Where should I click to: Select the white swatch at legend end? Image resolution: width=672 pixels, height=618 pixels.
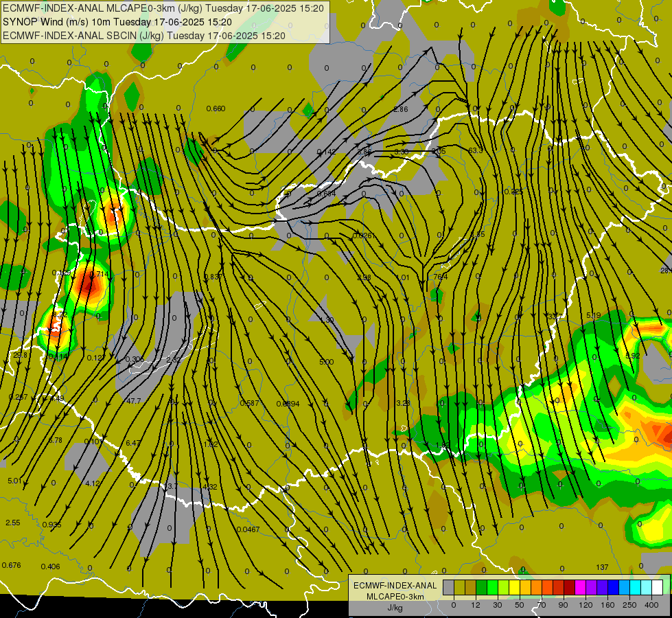(658, 588)
